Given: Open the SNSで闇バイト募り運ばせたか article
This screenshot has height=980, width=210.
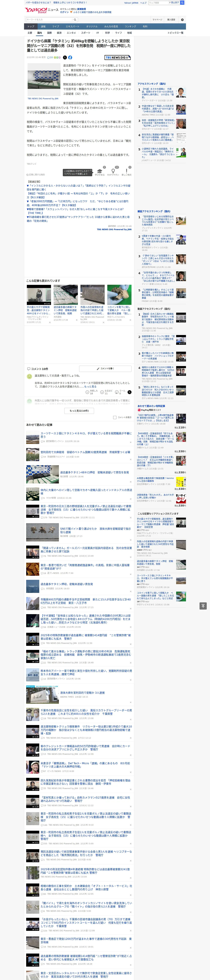Looking at the screenshot, I should 95,530.
